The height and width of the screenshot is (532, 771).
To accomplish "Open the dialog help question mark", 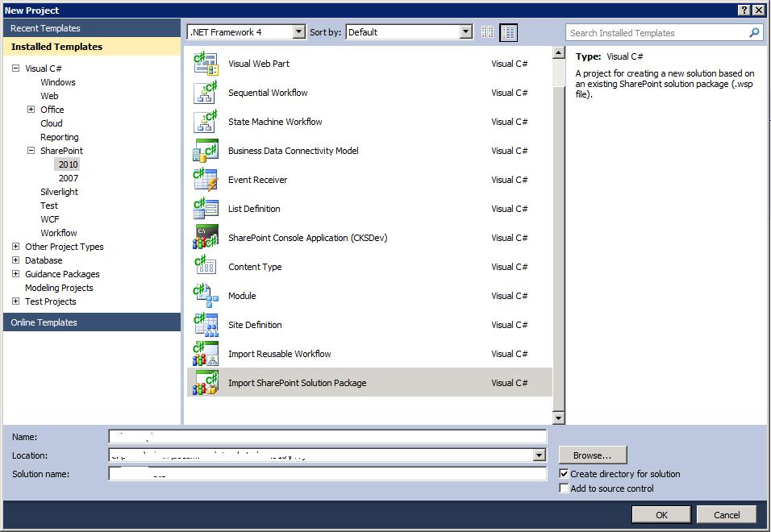I will click(744, 10).
